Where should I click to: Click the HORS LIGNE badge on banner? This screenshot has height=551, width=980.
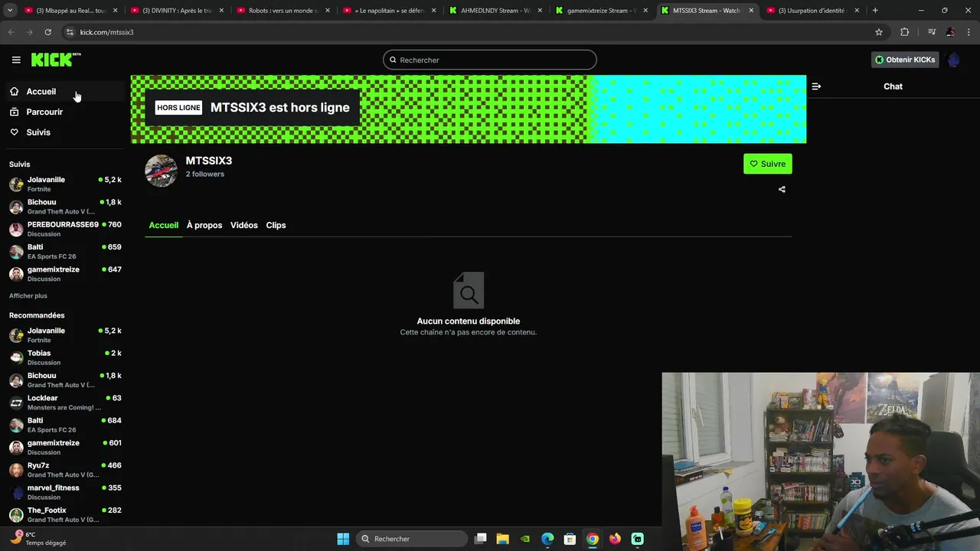point(178,108)
